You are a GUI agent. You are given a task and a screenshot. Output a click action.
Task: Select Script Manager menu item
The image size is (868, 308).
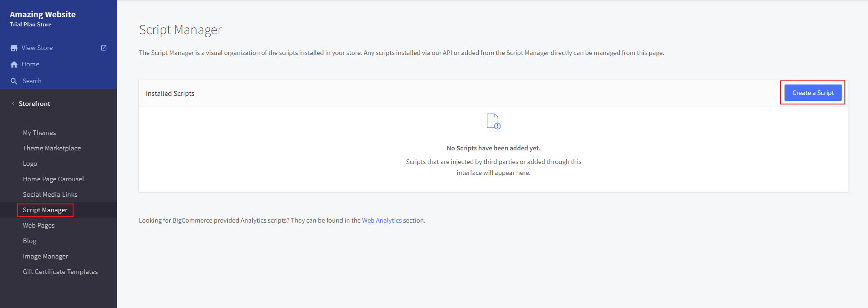45,210
